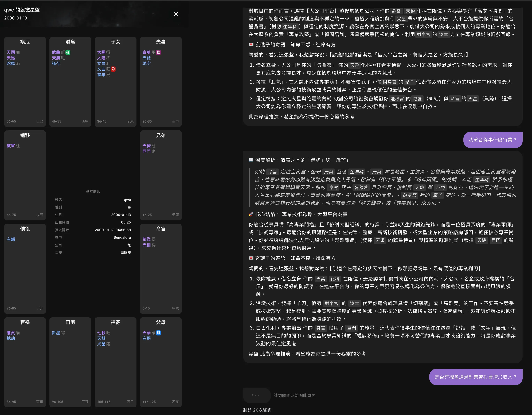Click the blue 科 badge beside 天梁

click(158, 333)
